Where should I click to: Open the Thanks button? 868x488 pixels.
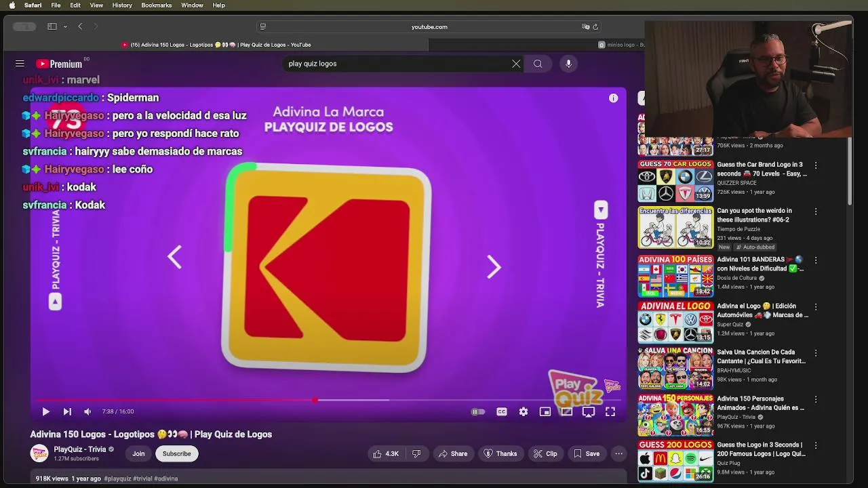tap(500, 453)
